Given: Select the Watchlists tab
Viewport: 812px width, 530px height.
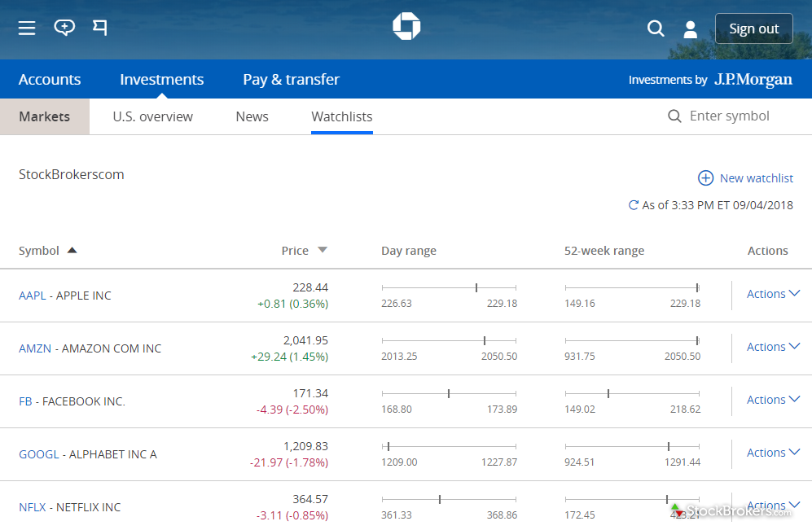Looking at the screenshot, I should (342, 116).
